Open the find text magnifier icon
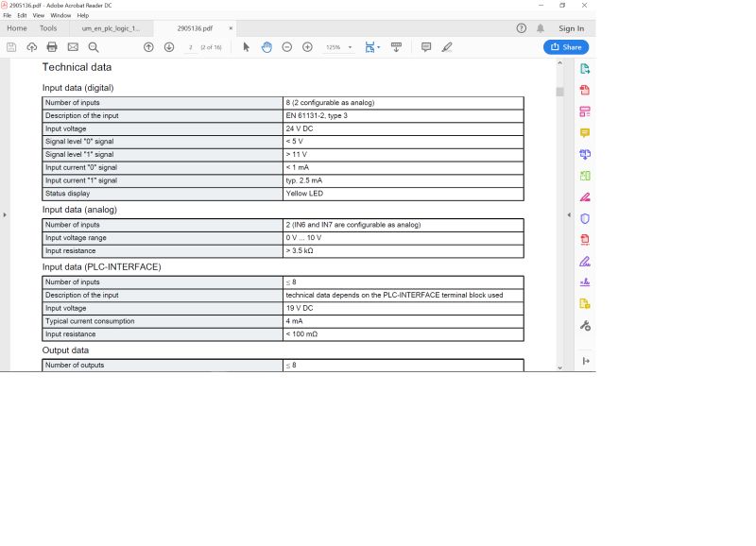The image size is (756, 546). pos(94,47)
